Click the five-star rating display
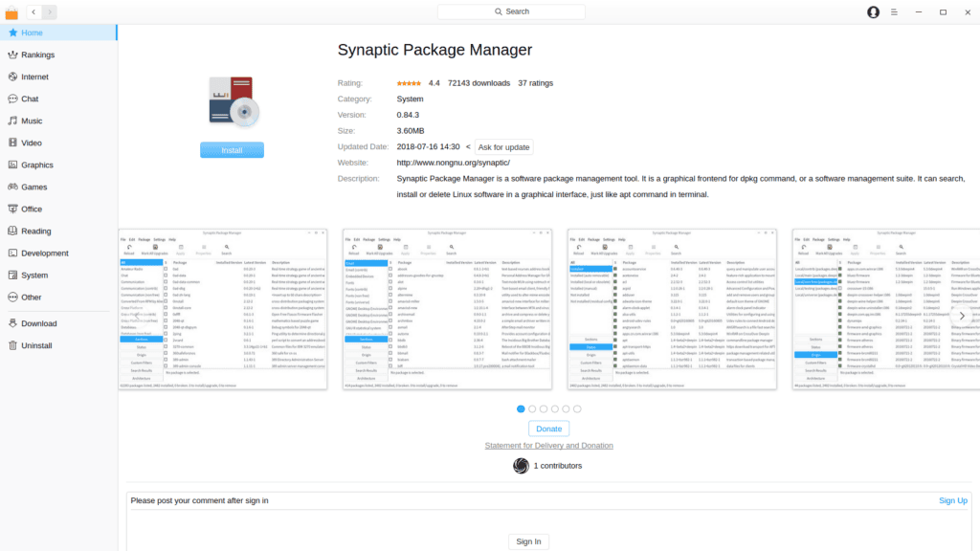This screenshot has height=551, width=980. point(409,83)
